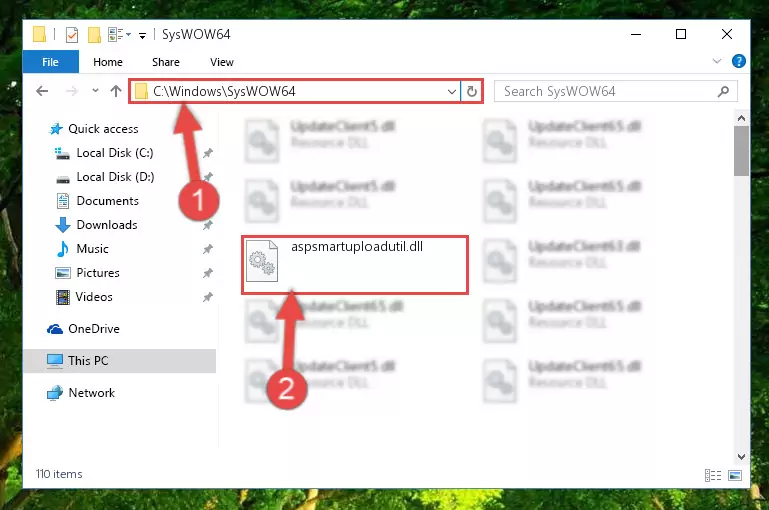Image resolution: width=769 pixels, height=510 pixels.
Task: Switch to Large icons view in status bar
Action: [x=735, y=475]
